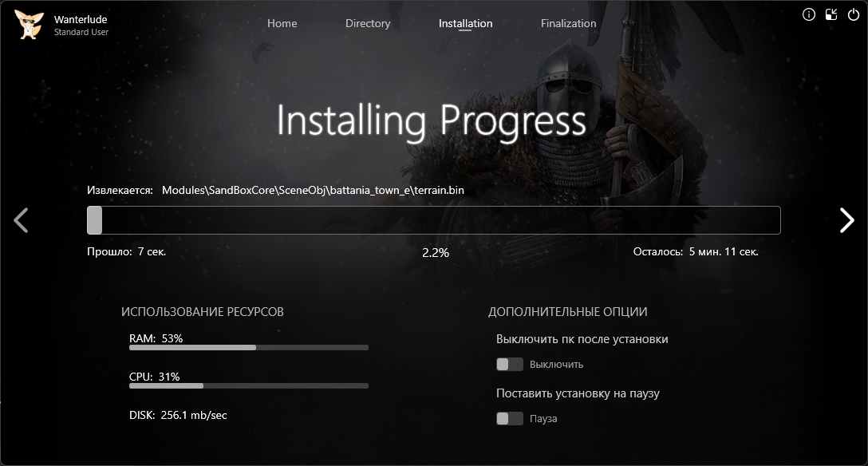Switch to the Home tab
Viewport: 868px width, 466px height.
tap(282, 24)
